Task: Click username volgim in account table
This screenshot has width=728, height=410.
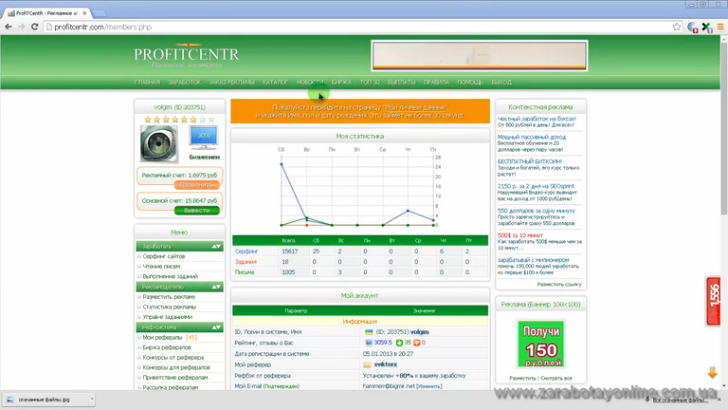Action: pyautogui.click(x=420, y=332)
